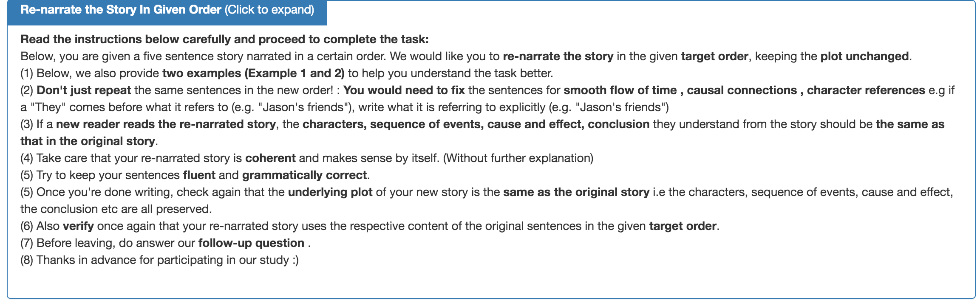Click bold "two examples (Example 1 and 2)" text
Screen dimensions: 980x303
(253, 73)
